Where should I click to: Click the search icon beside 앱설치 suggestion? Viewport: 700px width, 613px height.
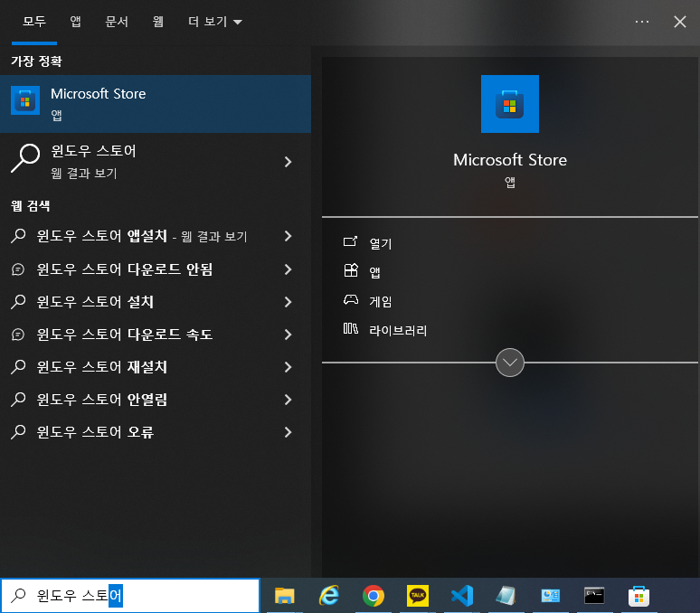click(x=18, y=235)
